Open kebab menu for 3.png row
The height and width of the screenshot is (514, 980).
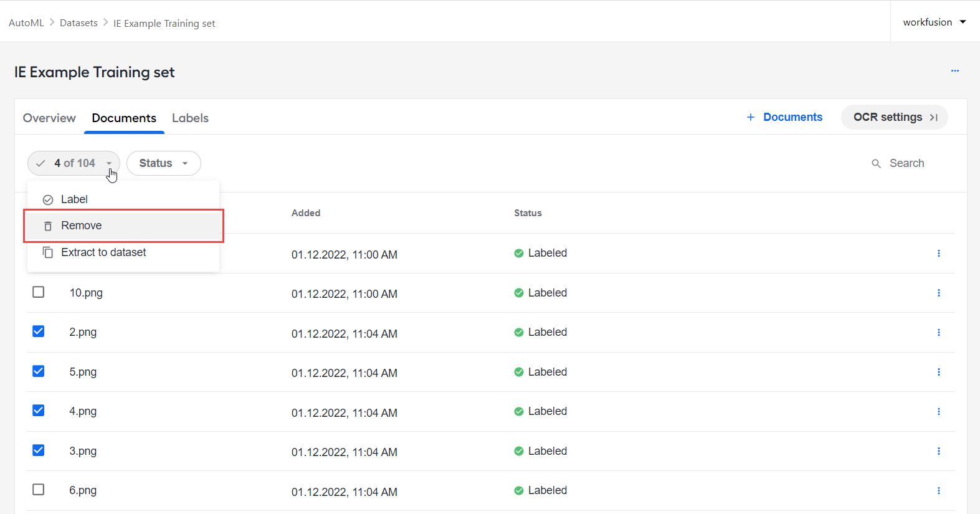click(x=938, y=451)
